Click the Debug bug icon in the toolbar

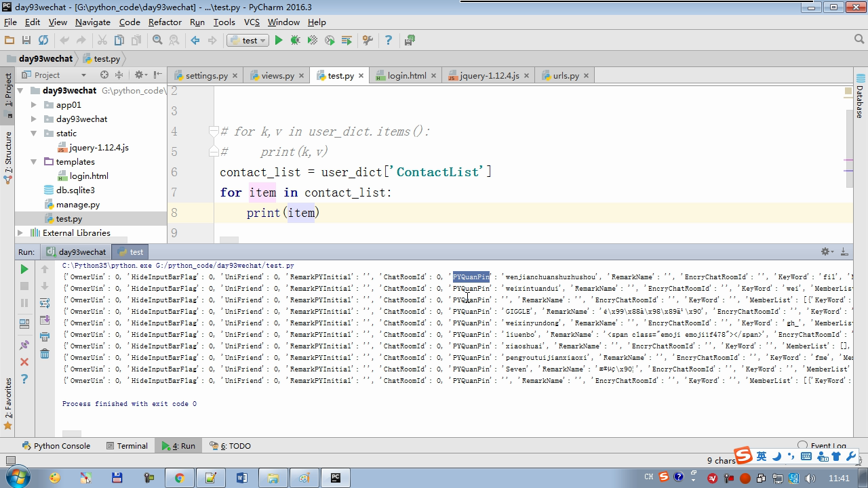tap(295, 41)
